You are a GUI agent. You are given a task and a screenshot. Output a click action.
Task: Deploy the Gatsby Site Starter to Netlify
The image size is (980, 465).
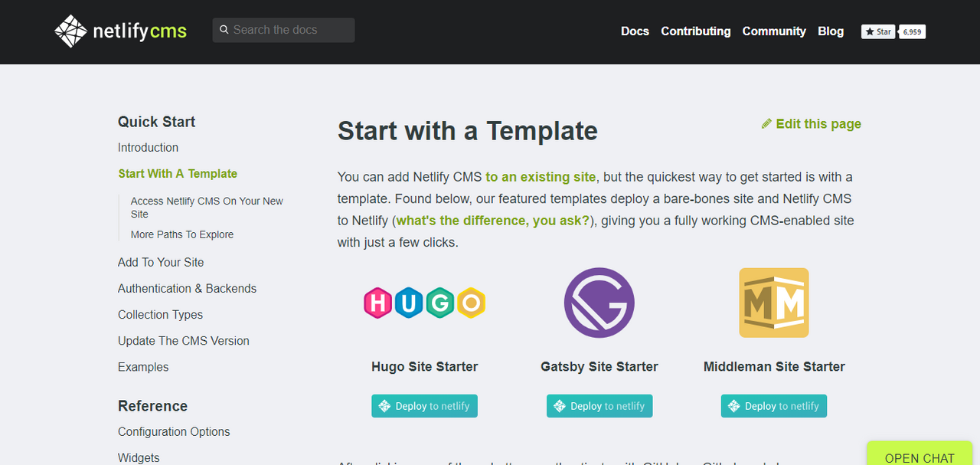click(x=599, y=406)
